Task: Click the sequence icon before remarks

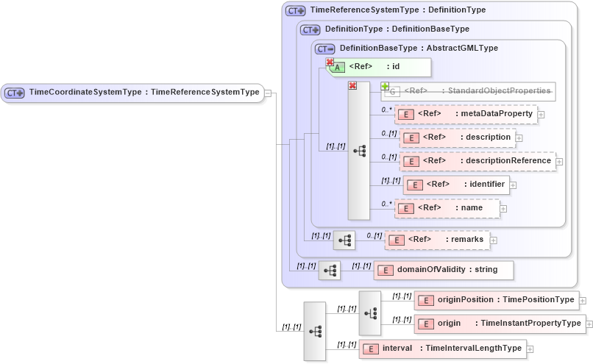Action: 344,240
